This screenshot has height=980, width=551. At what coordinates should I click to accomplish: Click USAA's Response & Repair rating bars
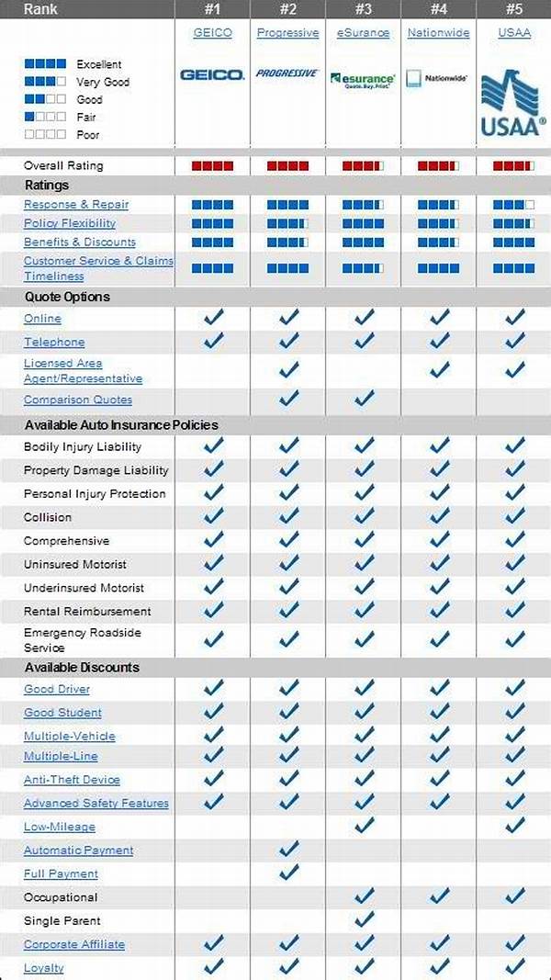coord(513,205)
